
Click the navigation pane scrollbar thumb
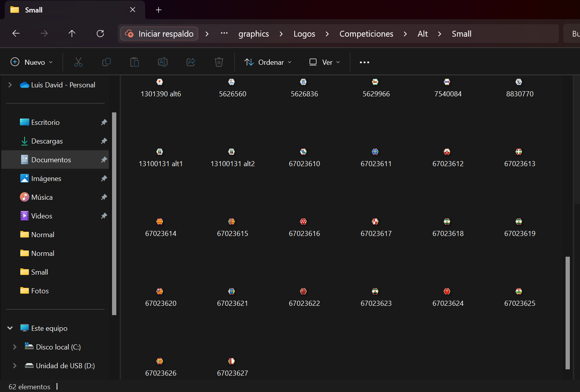click(x=114, y=213)
